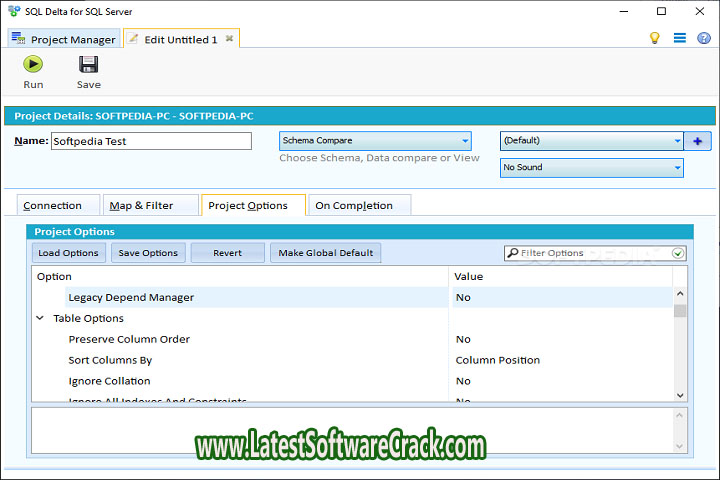This screenshot has height=480, width=720.
Task: Open the No Sound dropdown
Action: point(591,167)
